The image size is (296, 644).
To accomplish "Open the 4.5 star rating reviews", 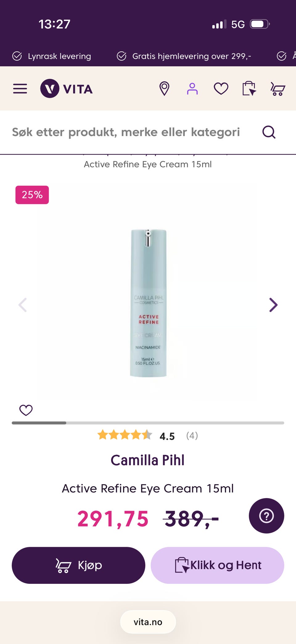I will 148,435.
